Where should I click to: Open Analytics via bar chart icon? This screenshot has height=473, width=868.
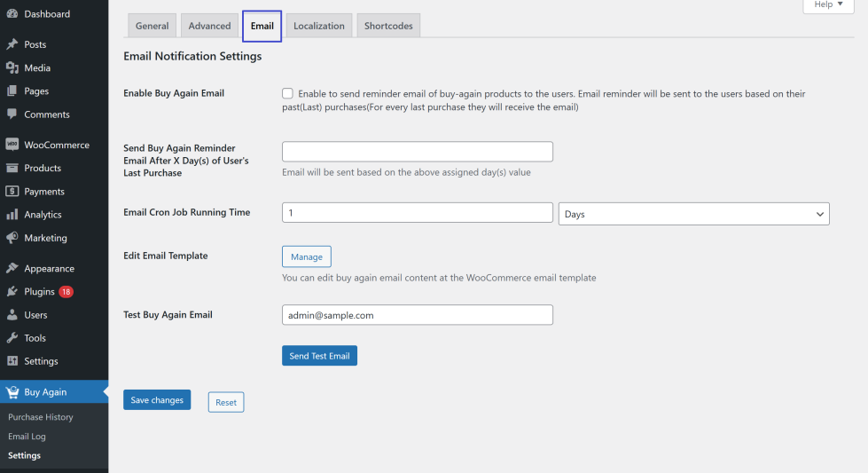(x=12, y=215)
